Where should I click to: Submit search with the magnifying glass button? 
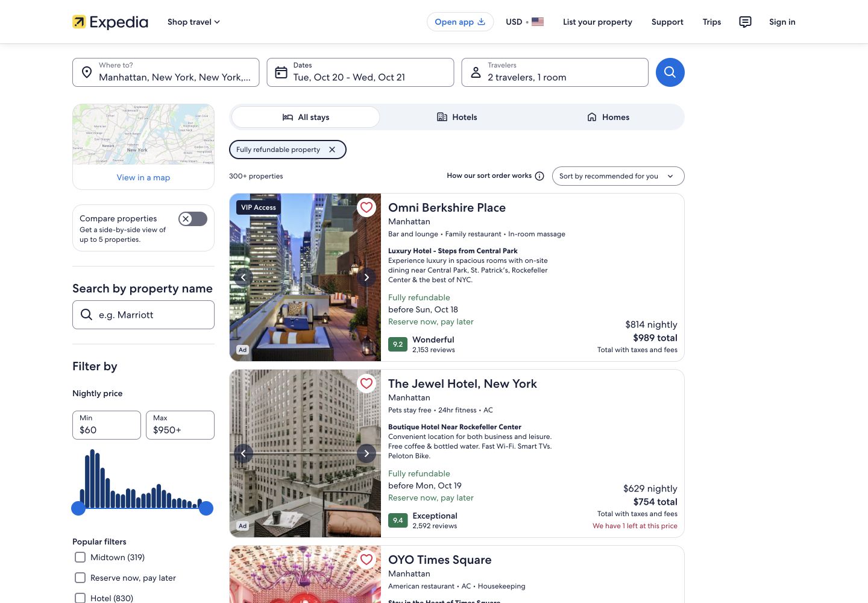pyautogui.click(x=670, y=72)
